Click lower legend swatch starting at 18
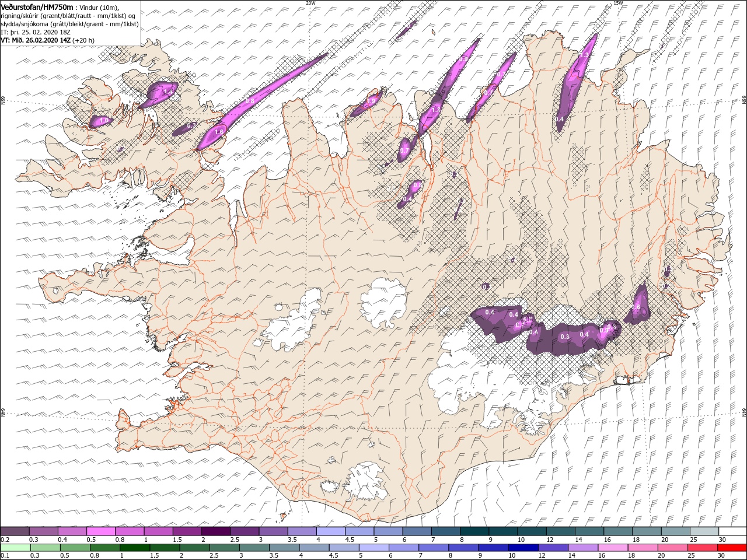Viewport: 747px width, 560px height. click(x=643, y=548)
